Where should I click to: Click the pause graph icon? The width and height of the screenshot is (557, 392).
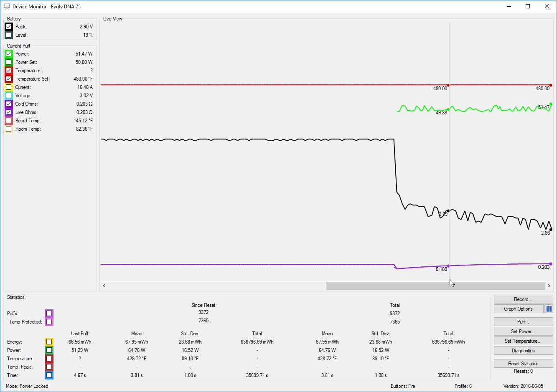549,309
